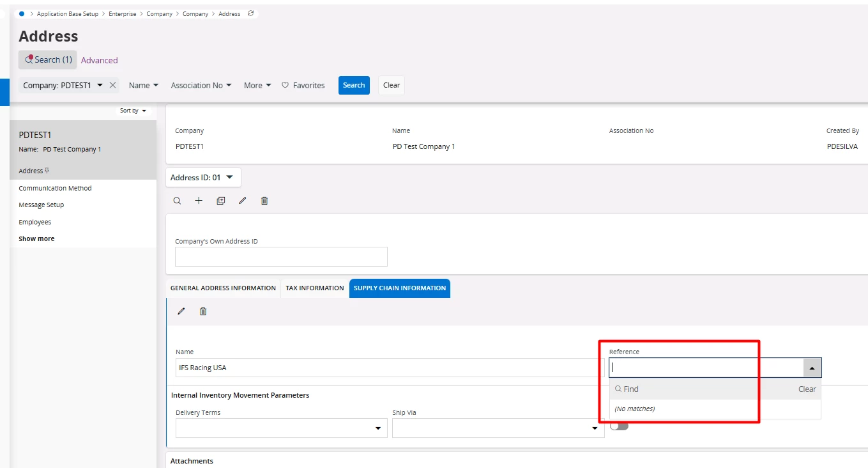Viewport: 868px width, 468px height.
Task: Click the Address breadcrumb
Action: pos(229,13)
